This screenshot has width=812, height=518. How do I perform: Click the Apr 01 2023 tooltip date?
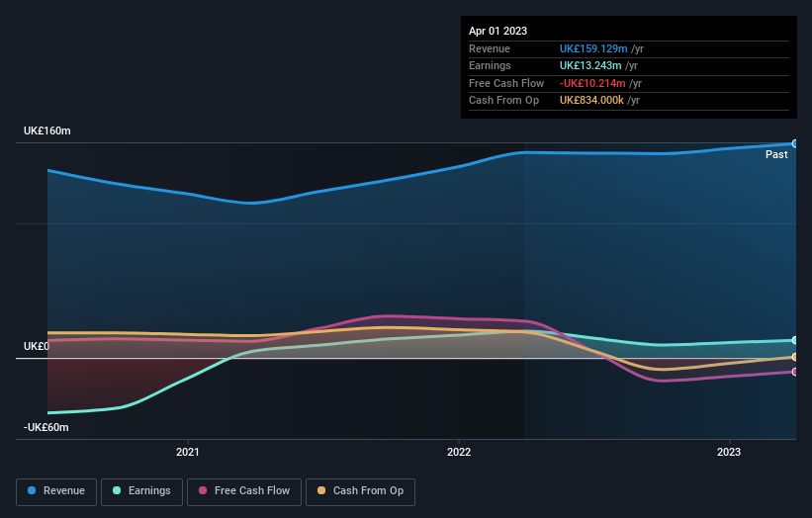(497, 31)
